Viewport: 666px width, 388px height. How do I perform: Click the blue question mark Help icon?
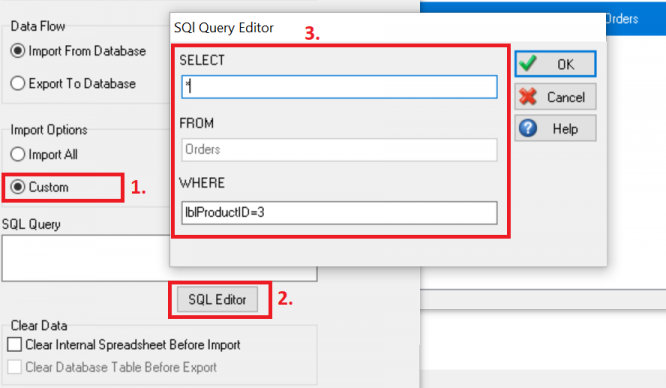528,128
